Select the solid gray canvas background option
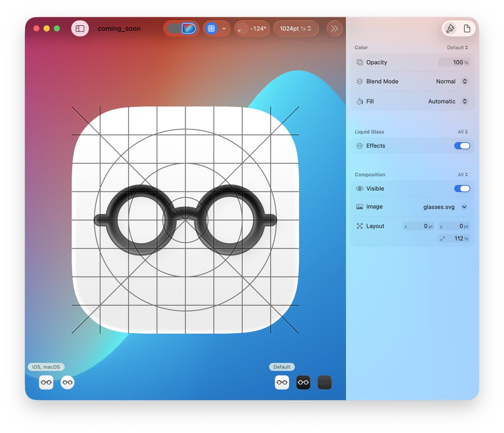 [174, 29]
